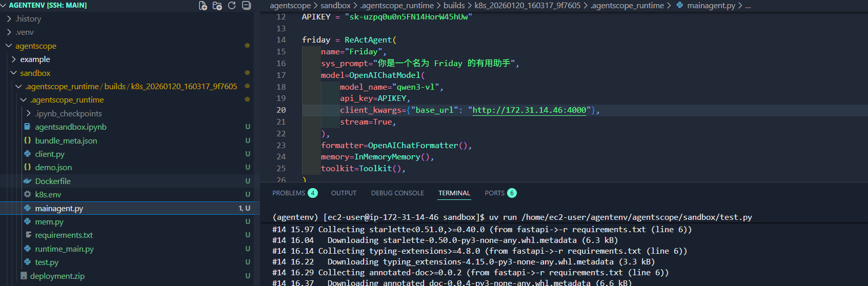This screenshot has width=868, height=286.
Task: Click the Docker whale icon beside Dockerfile
Action: coord(28,181)
